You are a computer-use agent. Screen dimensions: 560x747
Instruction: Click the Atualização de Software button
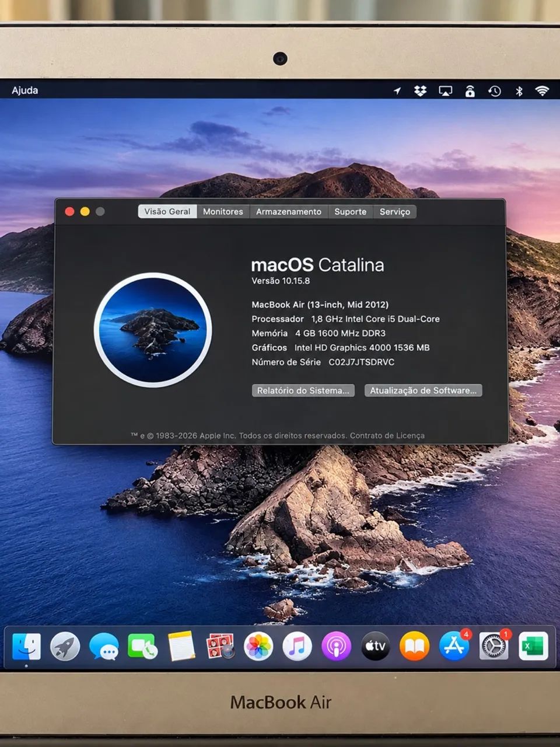[x=423, y=390]
